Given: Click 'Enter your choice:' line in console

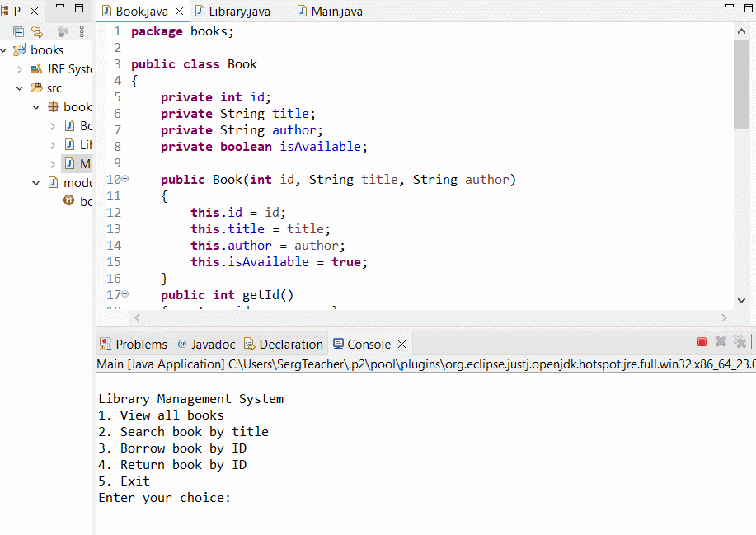Looking at the screenshot, I should coord(165,498).
